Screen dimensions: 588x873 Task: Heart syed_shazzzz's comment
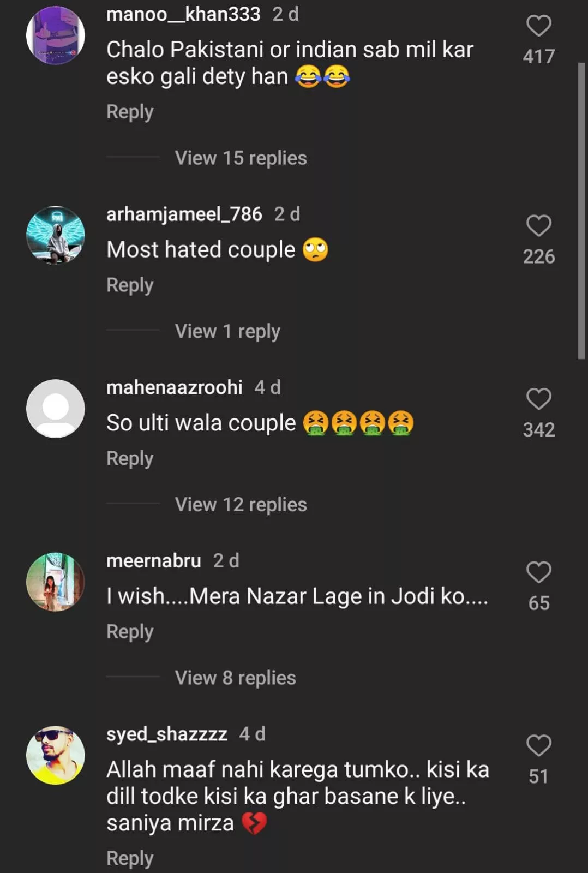[538, 745]
